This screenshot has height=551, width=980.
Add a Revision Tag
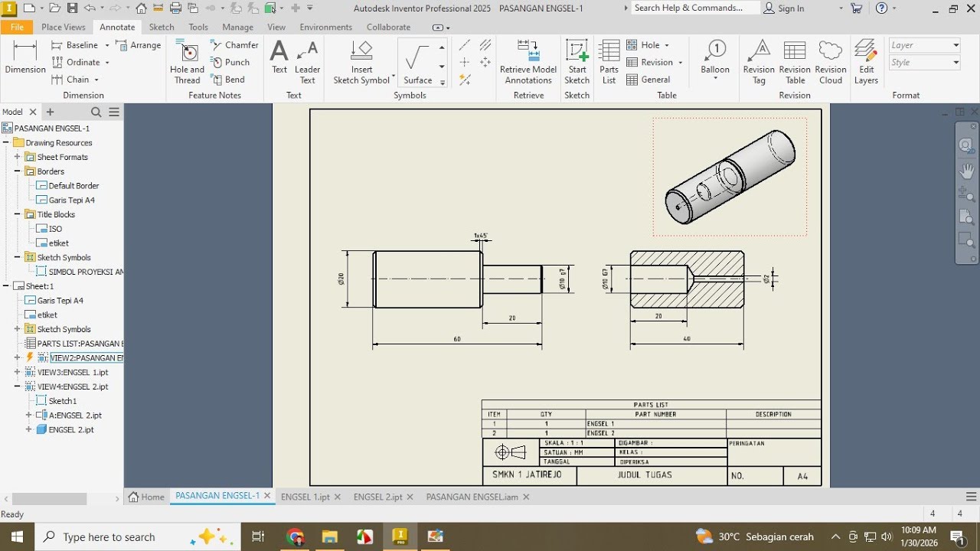click(759, 61)
